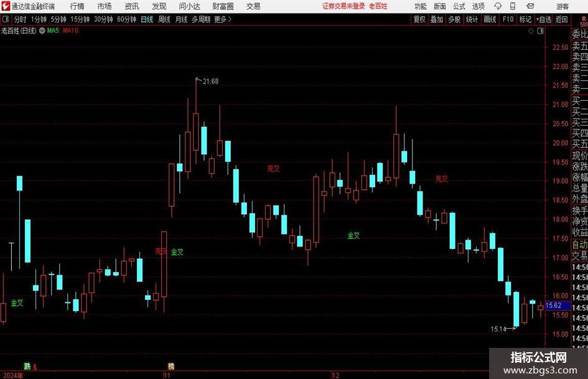Click the MA10 indicator label
Image resolution: width=588 pixels, height=379 pixels.
tap(71, 30)
